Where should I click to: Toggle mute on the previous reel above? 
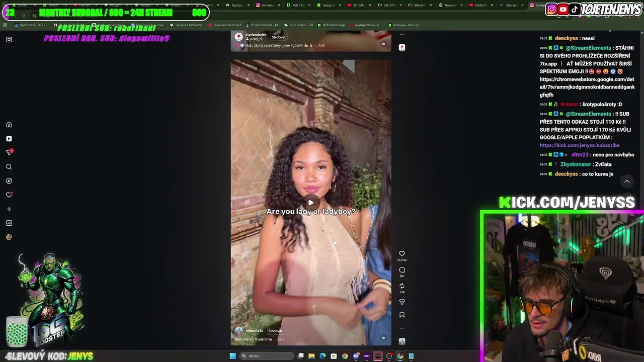tap(383, 44)
